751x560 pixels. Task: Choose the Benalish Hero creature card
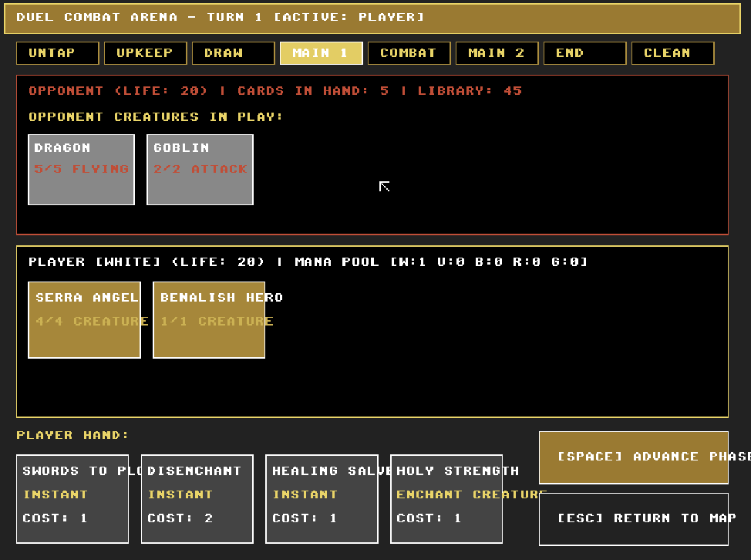pos(209,320)
